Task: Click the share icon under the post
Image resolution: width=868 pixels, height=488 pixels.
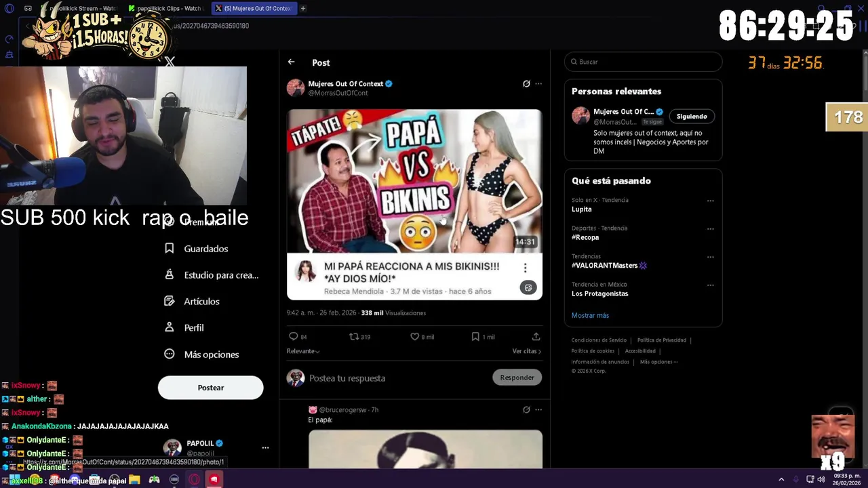Action: click(x=536, y=336)
